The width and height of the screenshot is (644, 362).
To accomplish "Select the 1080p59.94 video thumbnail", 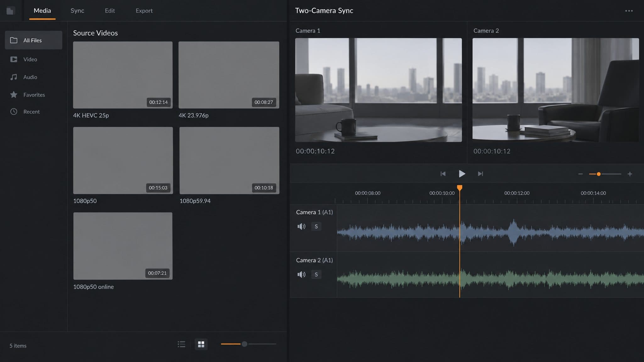I will pos(229,160).
